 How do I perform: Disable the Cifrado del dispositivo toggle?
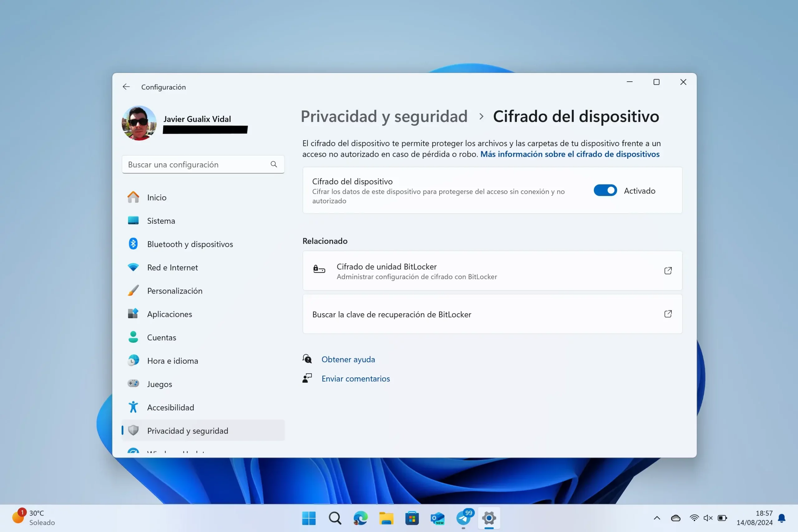click(605, 190)
